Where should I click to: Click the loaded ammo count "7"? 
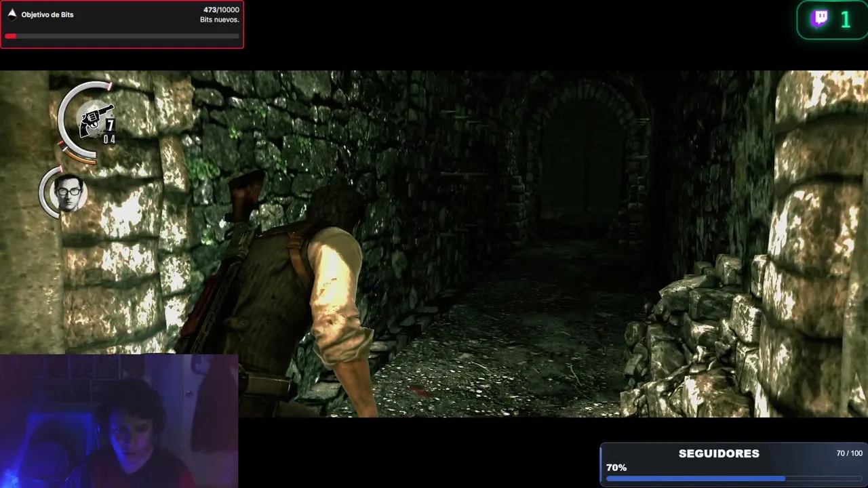coord(110,125)
